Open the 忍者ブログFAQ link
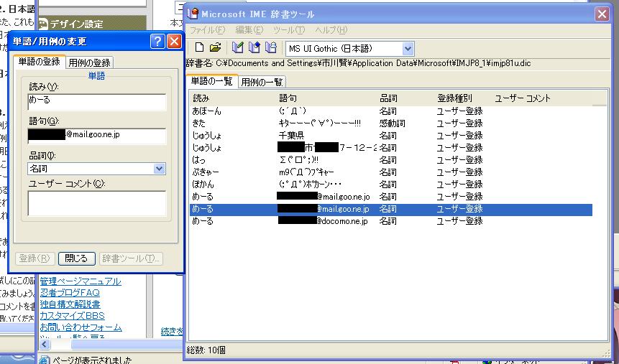 [x=70, y=293]
